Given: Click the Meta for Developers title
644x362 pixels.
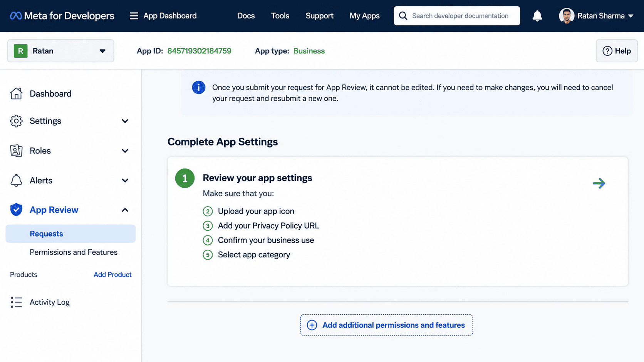Looking at the screenshot, I should 69,16.
